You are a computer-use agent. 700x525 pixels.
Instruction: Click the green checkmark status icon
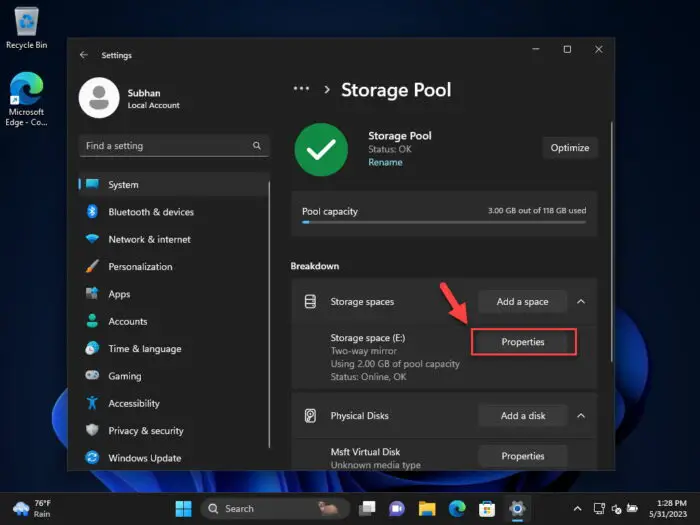(x=321, y=150)
